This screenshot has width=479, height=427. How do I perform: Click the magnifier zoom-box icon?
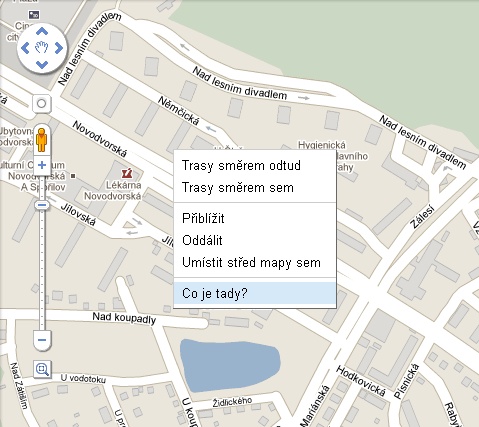(42, 369)
